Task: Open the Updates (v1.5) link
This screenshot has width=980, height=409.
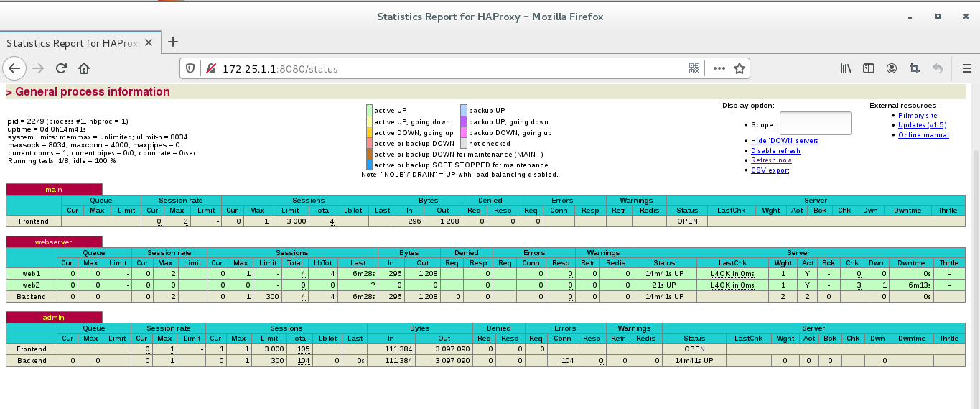Action: coord(923,125)
